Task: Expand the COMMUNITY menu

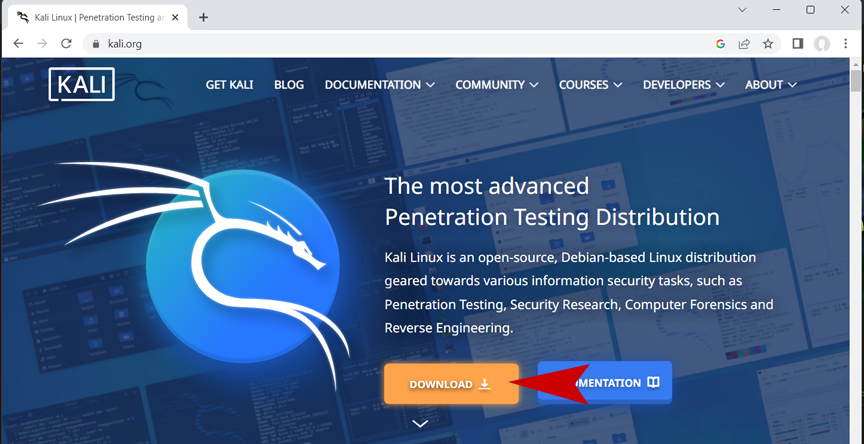Action: coord(497,85)
